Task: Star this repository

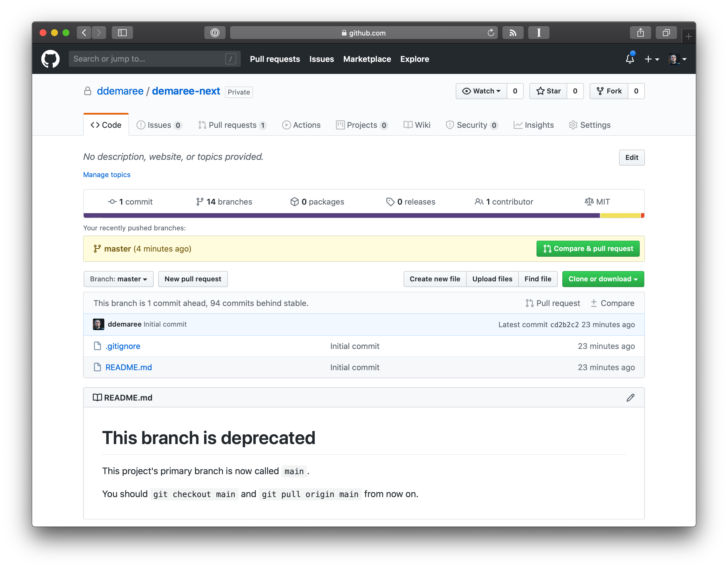Action: (x=548, y=91)
